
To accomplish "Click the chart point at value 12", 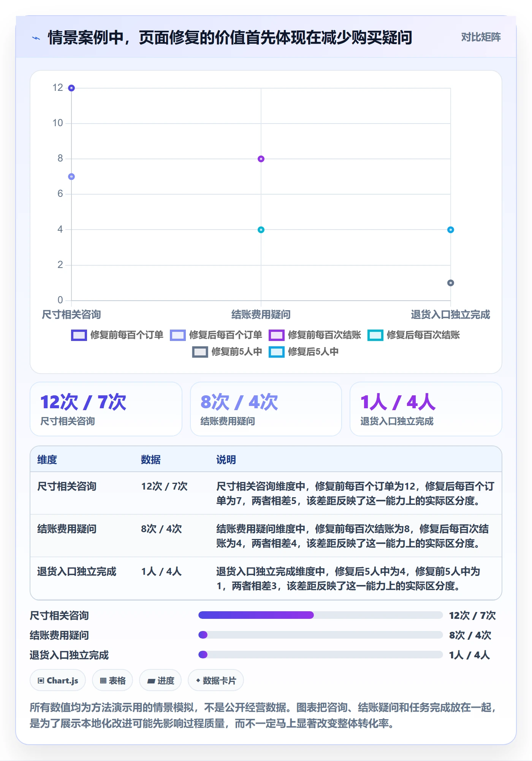I will 71,88.
